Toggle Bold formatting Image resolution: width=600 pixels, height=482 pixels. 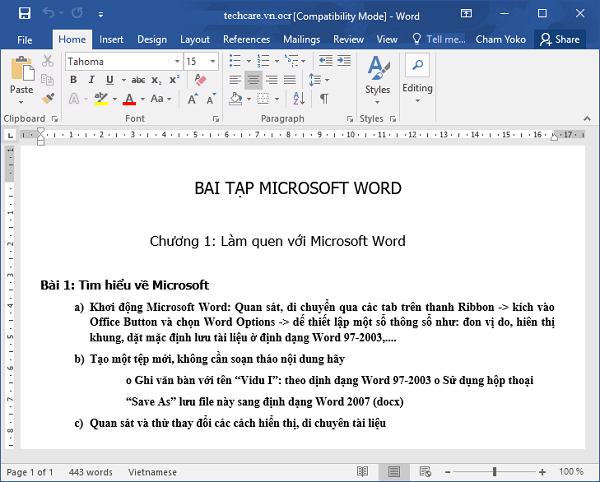(x=75, y=80)
